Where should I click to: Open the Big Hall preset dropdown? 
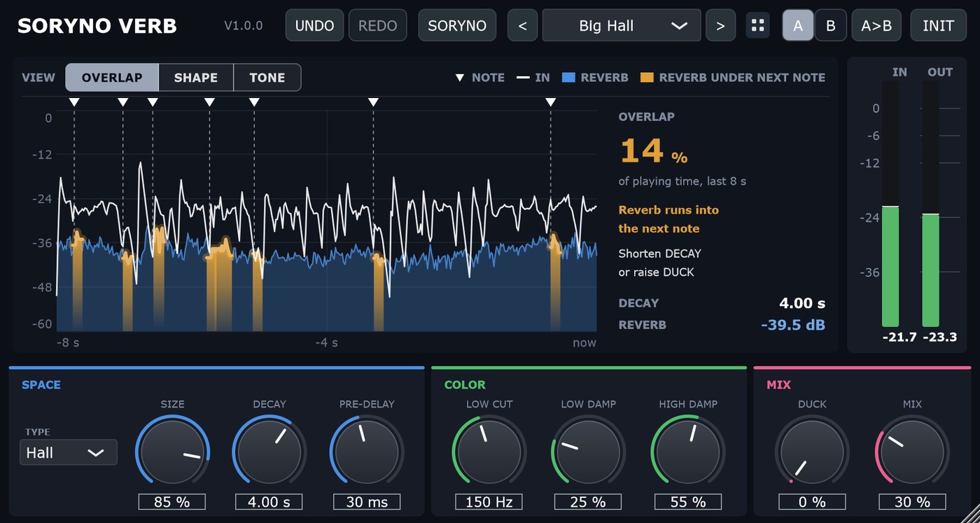(x=622, y=26)
